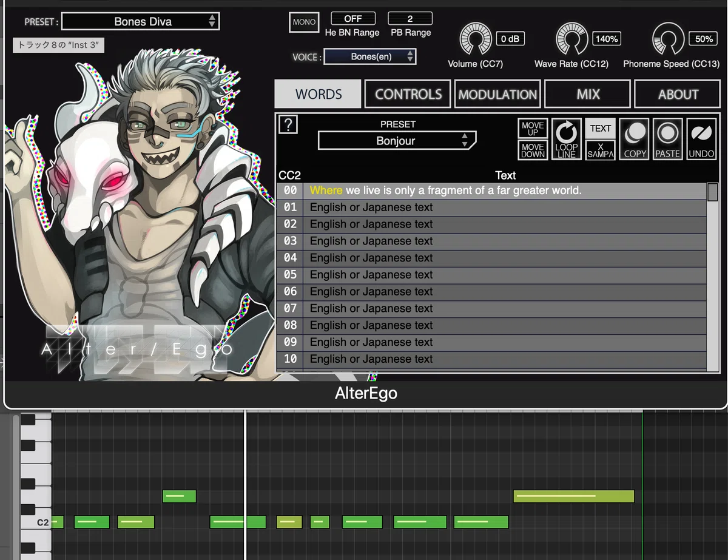The image size is (728, 560).
Task: Click the 0 dB volume value field
Action: [510, 39]
